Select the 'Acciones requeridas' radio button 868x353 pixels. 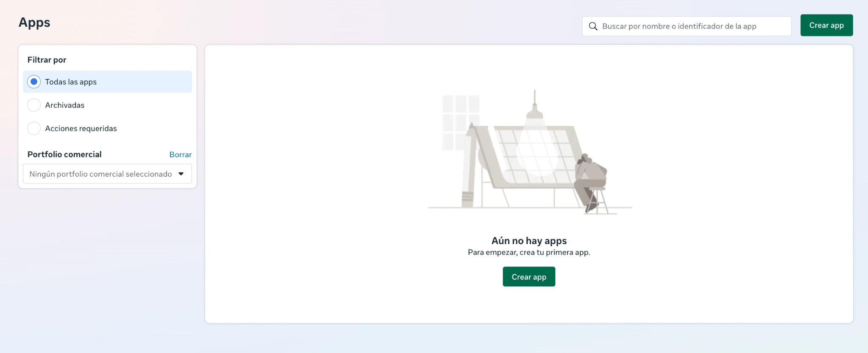pos(34,128)
